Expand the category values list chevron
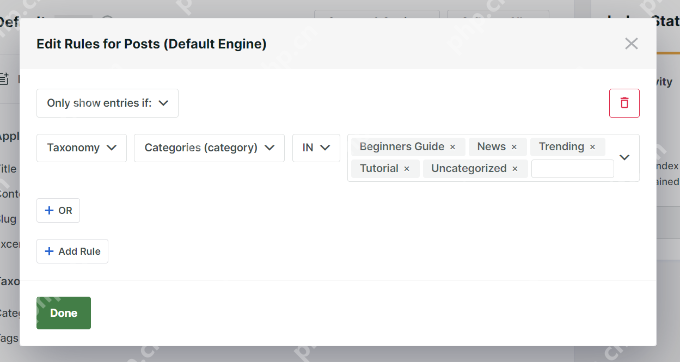The height and width of the screenshot is (362, 680). click(x=624, y=157)
